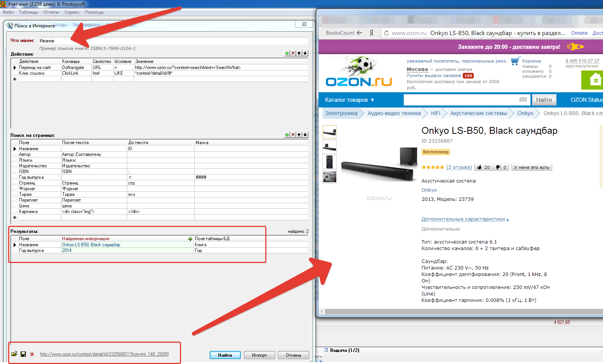This screenshot has height=364, width=603.
Task: Select the Название row marker in results
Action: click(x=15, y=245)
